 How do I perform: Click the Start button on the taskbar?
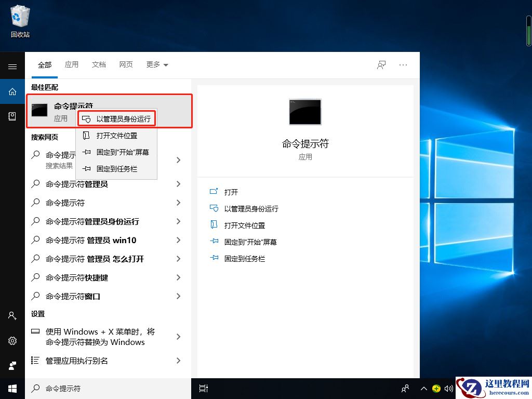click(12, 388)
